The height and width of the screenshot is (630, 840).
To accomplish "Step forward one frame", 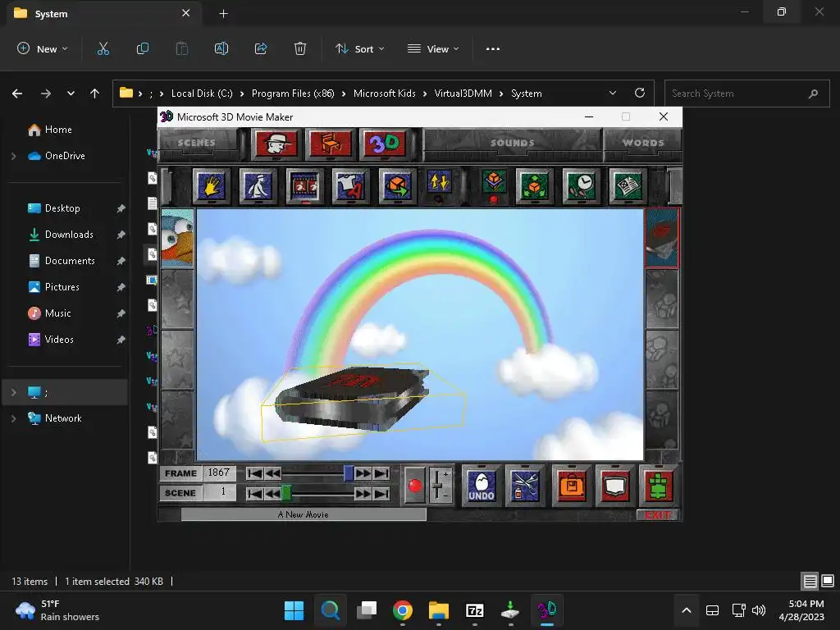I will [363, 473].
